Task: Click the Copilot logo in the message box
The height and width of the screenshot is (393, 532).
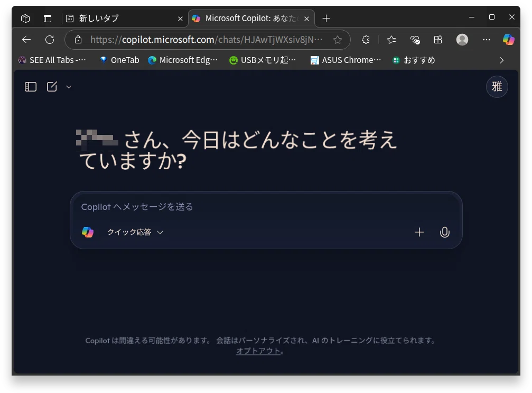Action: (88, 232)
